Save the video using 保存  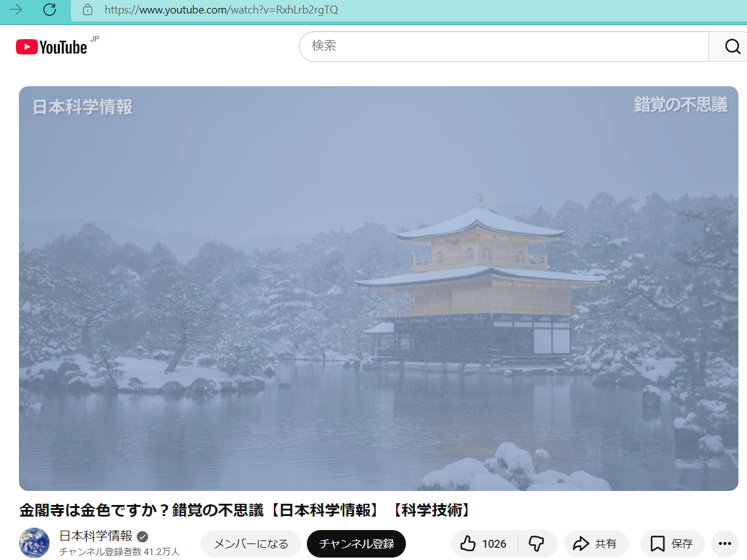[672, 543]
